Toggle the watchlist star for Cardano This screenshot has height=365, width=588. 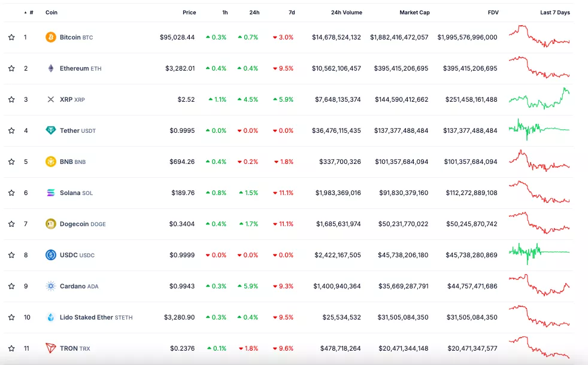click(x=11, y=286)
